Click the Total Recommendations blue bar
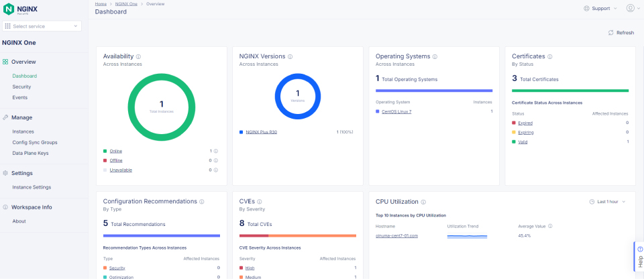This screenshot has width=644, height=279. click(x=162, y=236)
